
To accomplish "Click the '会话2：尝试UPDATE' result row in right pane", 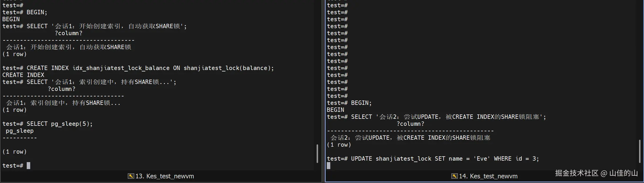I will point(410,138).
